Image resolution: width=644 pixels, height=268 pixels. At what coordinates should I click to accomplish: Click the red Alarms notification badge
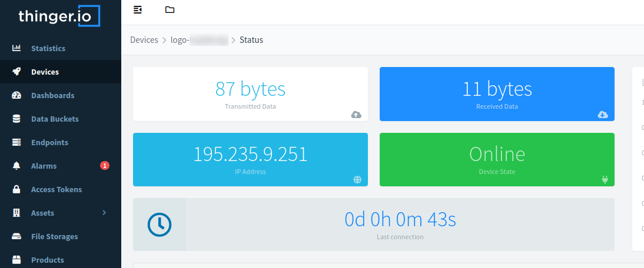pyautogui.click(x=105, y=166)
